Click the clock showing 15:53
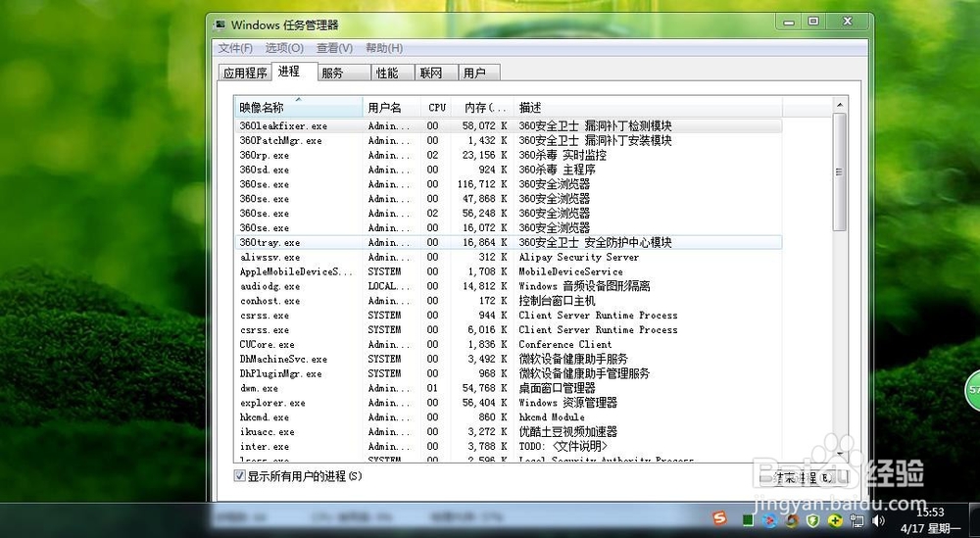The height and width of the screenshot is (538, 980). 930,513
